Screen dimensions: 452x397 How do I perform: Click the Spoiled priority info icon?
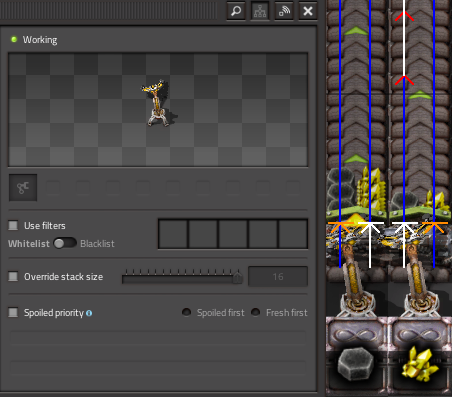pyautogui.click(x=89, y=313)
